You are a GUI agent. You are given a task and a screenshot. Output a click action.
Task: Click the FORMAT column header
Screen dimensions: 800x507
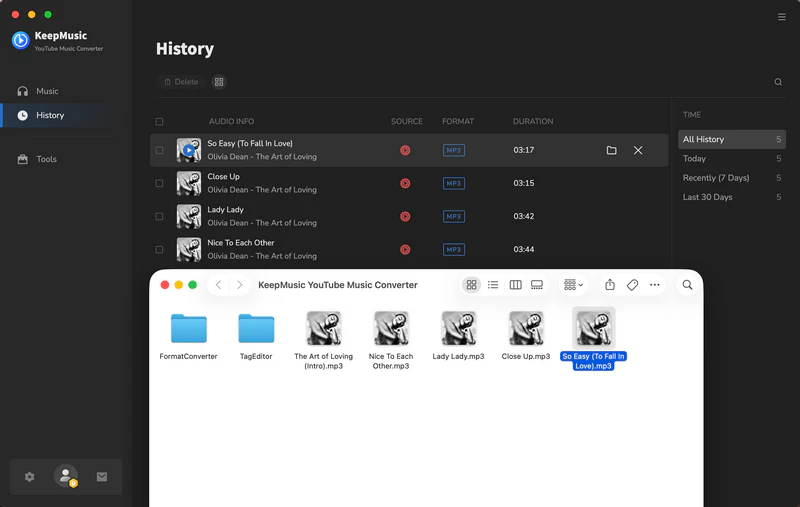[x=458, y=121]
